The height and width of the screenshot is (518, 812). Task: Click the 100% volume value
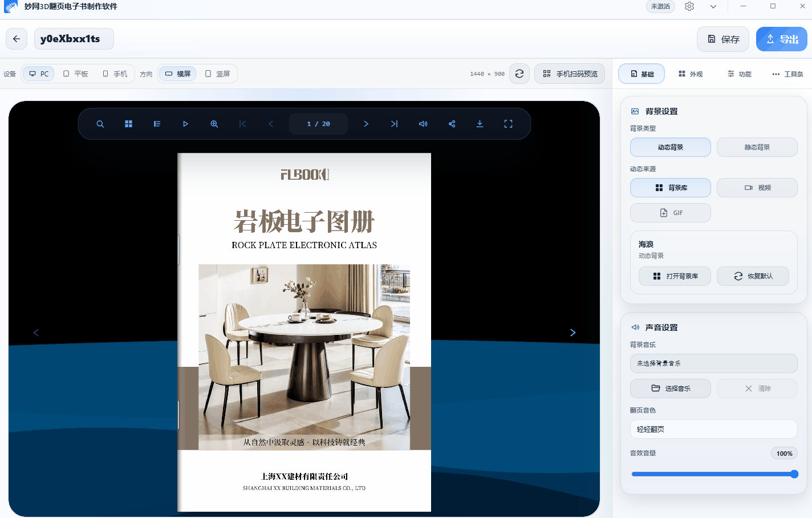click(784, 454)
